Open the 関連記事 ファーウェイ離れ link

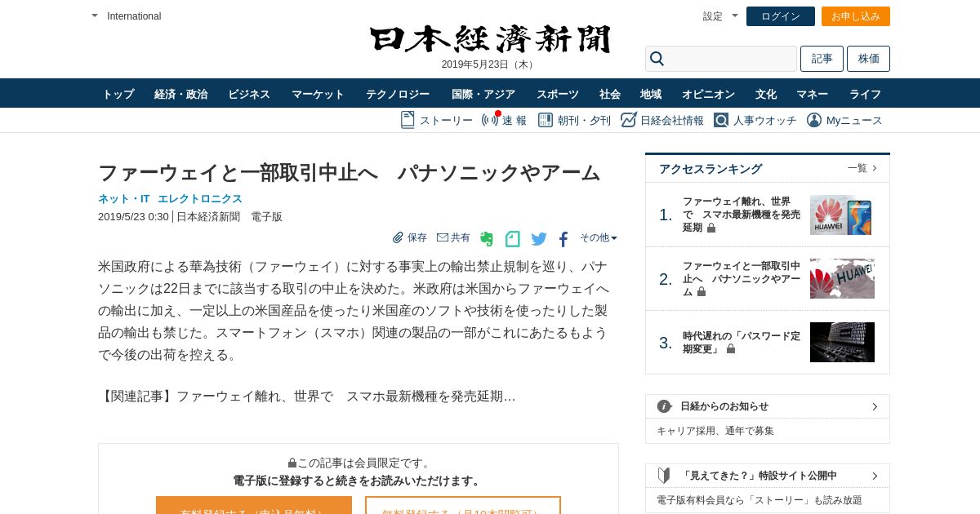(346, 397)
